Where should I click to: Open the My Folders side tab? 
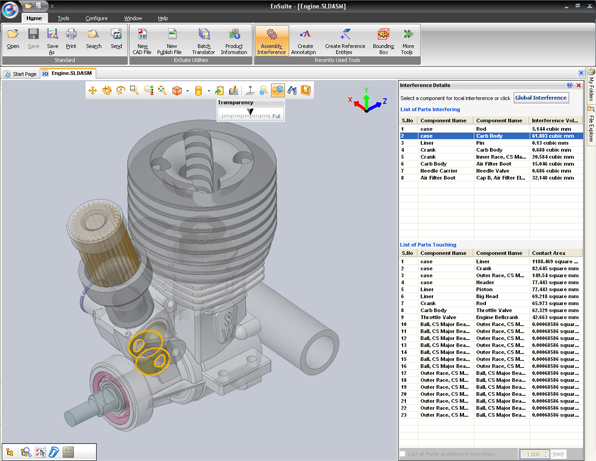point(591,86)
